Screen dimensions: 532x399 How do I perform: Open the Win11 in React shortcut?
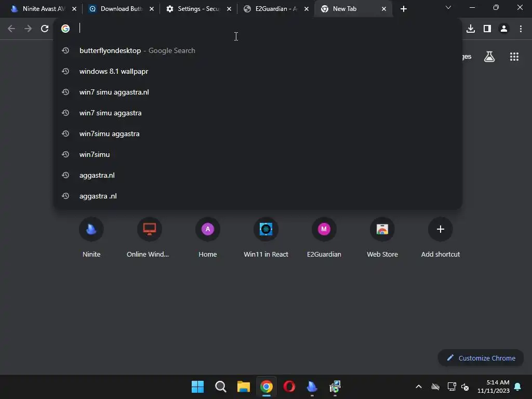pos(266,237)
